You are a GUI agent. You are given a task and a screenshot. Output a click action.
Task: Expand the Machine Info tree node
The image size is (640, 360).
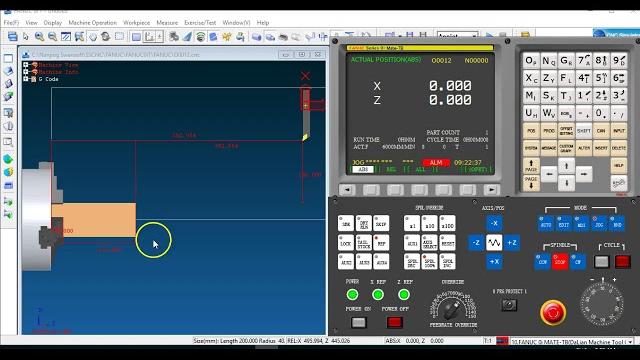coord(26,71)
